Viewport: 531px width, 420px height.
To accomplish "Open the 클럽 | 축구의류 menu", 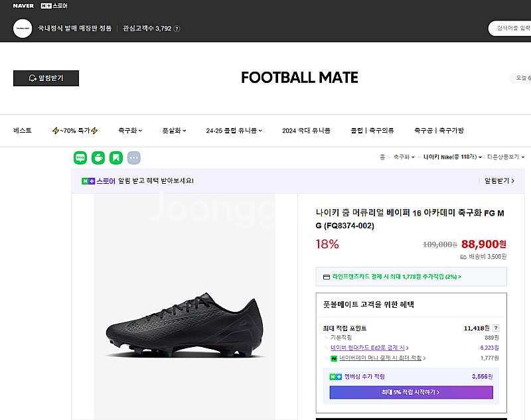I will (372, 131).
